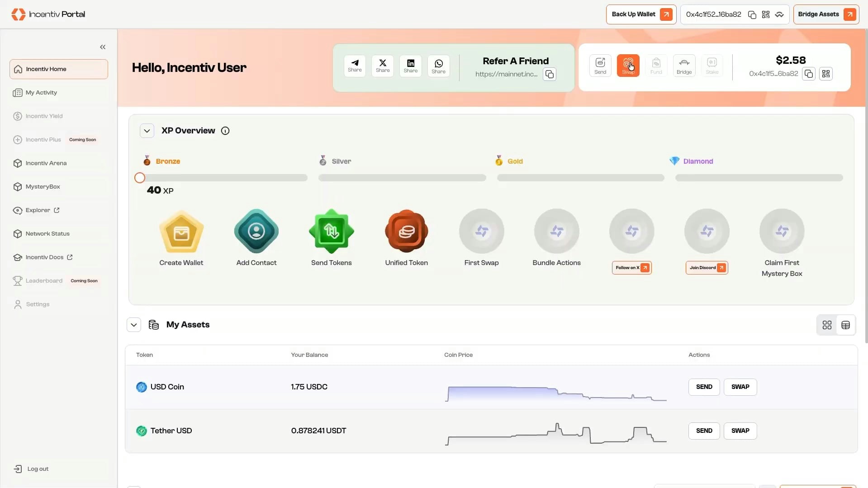868x488 pixels.
Task: Open Incentiv Arena page
Action: [x=59, y=163]
